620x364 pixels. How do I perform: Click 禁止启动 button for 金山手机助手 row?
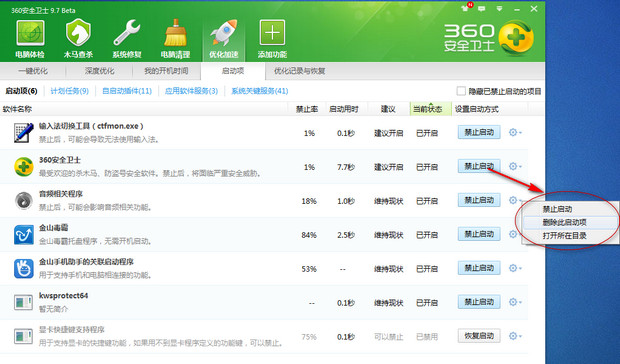(x=479, y=268)
